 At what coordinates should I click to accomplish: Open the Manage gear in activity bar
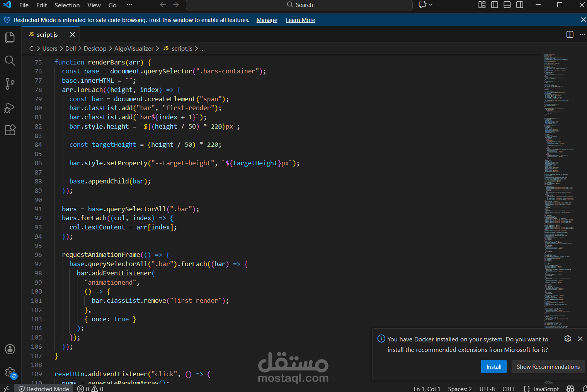[10, 373]
